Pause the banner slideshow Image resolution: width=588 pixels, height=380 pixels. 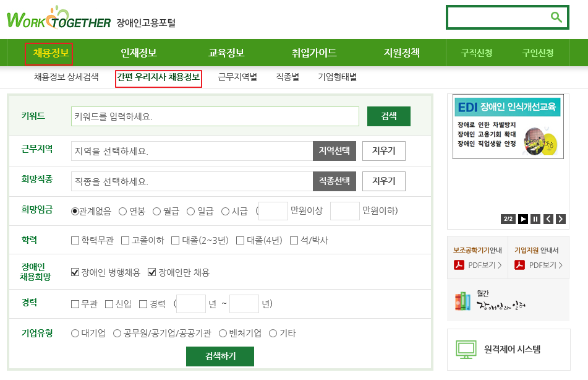[535, 218]
